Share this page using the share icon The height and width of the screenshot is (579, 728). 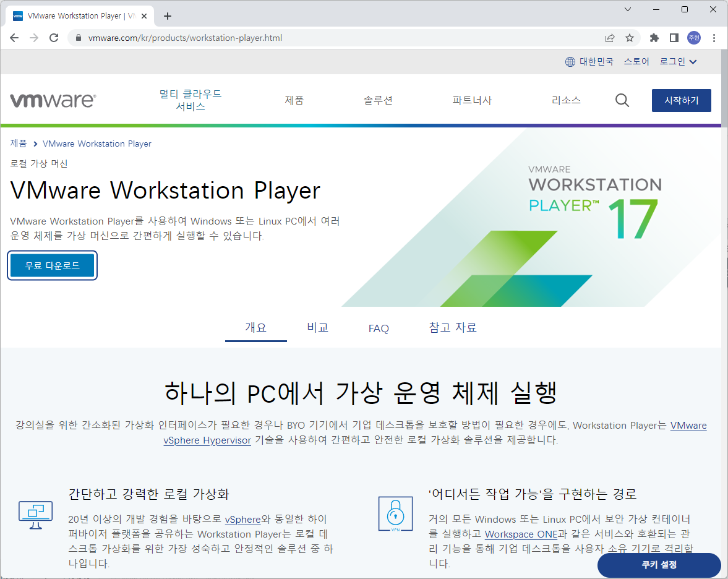coord(610,38)
